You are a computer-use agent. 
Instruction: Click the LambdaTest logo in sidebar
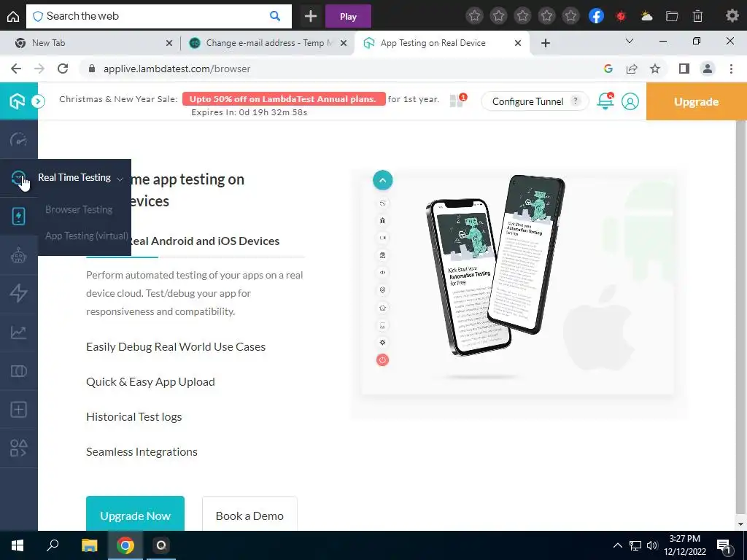click(18, 101)
